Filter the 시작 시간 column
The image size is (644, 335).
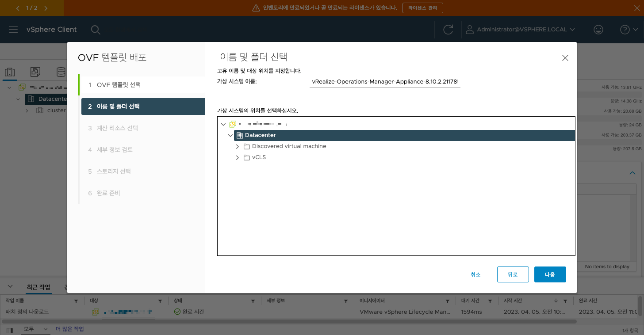click(565, 301)
